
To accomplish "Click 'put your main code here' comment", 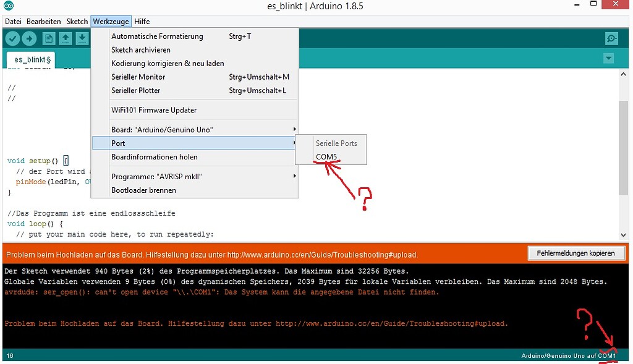I will point(114,234).
